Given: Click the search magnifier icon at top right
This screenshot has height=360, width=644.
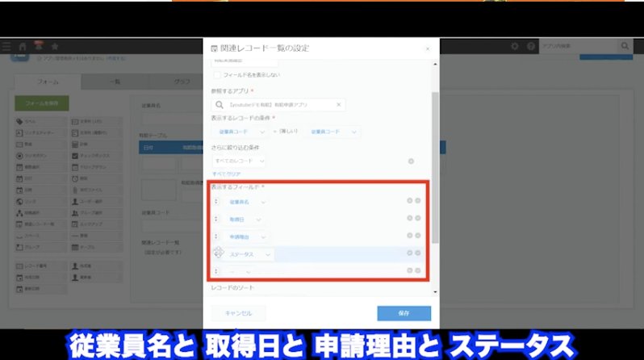Looking at the screenshot, I should coord(624,47).
